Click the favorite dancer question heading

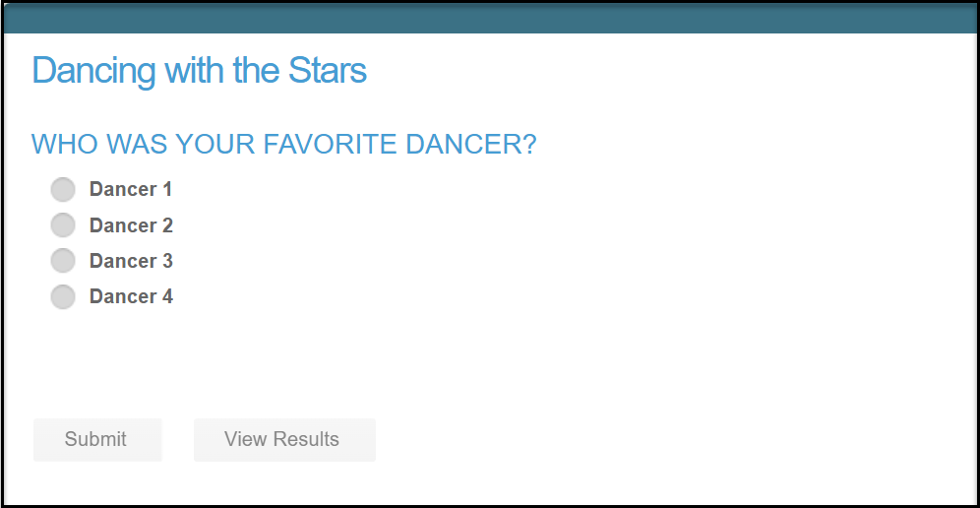pos(283,145)
